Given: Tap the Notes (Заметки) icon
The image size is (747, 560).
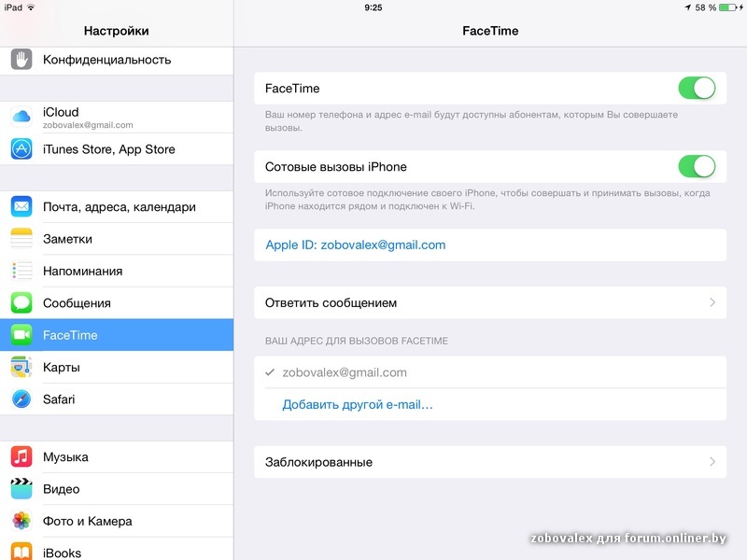Looking at the screenshot, I should pos(21,239).
